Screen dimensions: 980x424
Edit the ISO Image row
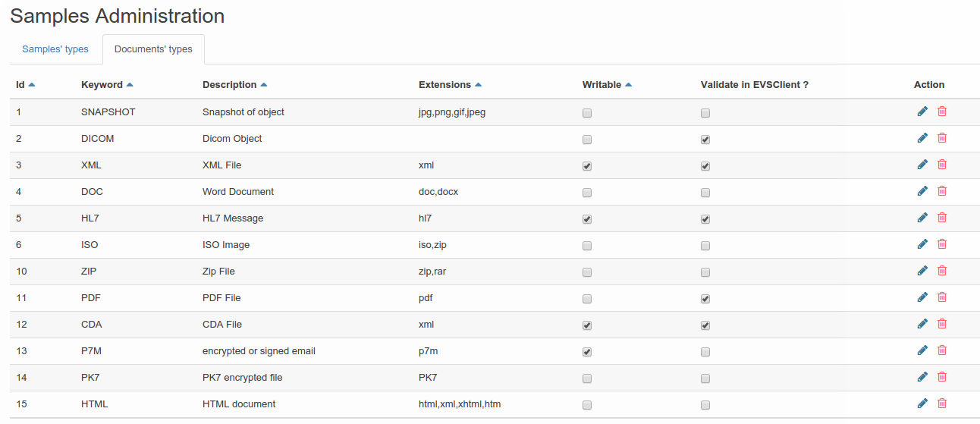click(x=922, y=244)
